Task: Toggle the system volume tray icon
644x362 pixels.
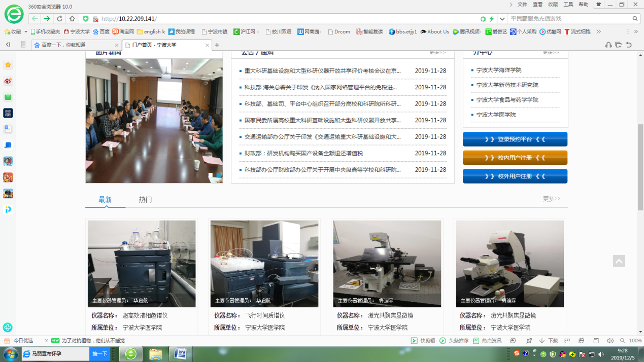Action: pos(601,354)
